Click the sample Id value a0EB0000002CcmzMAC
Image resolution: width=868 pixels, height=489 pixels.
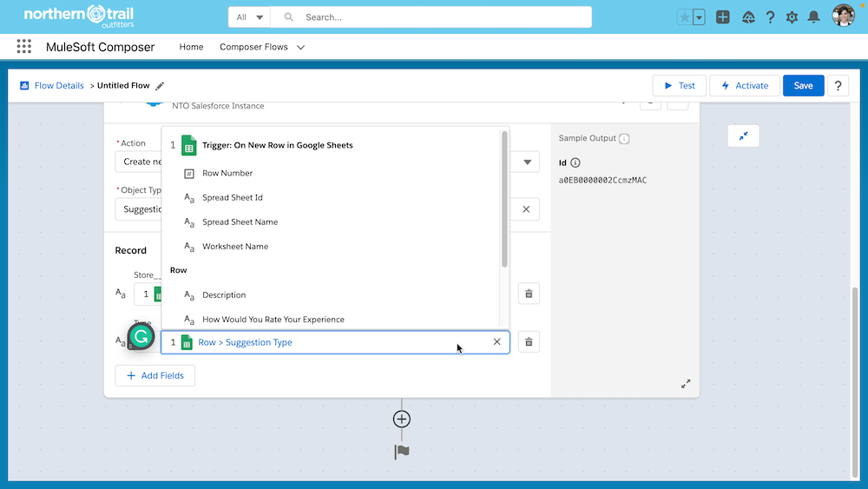602,180
